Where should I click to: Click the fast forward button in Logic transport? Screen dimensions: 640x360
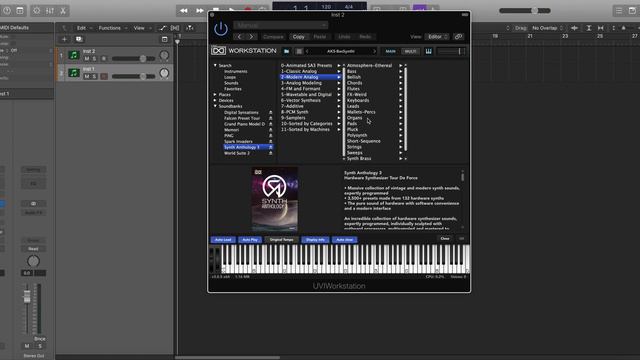click(200, 11)
